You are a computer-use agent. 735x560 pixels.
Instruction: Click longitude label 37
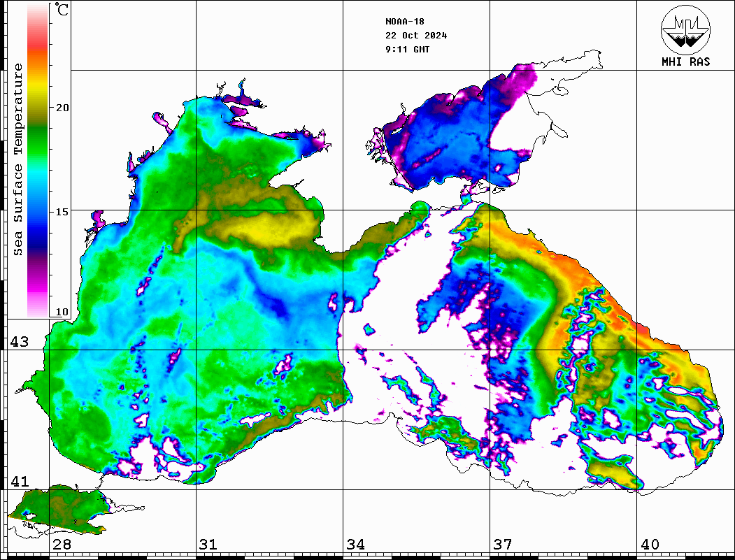[503, 544]
